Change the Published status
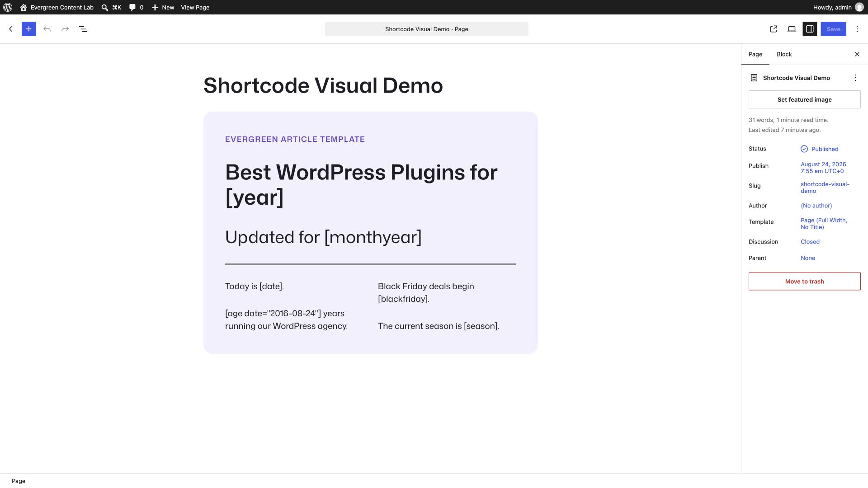This screenshot has height=488, width=868. (820, 149)
